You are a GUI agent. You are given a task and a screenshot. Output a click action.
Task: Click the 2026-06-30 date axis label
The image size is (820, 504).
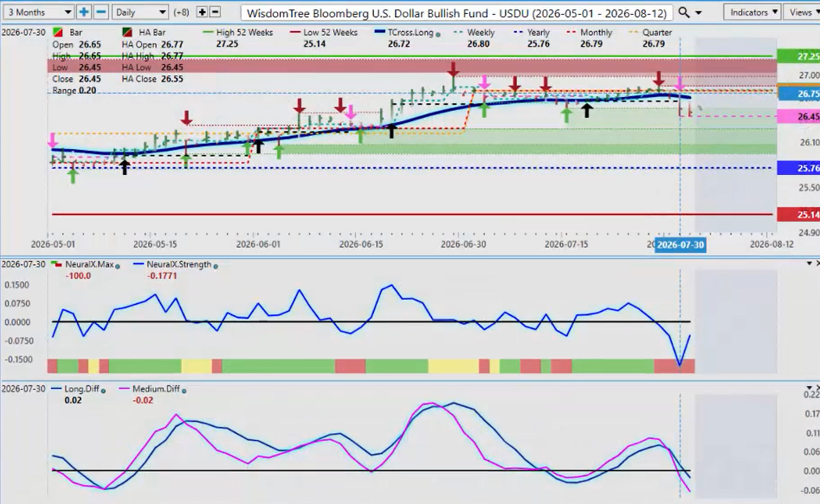(462, 244)
